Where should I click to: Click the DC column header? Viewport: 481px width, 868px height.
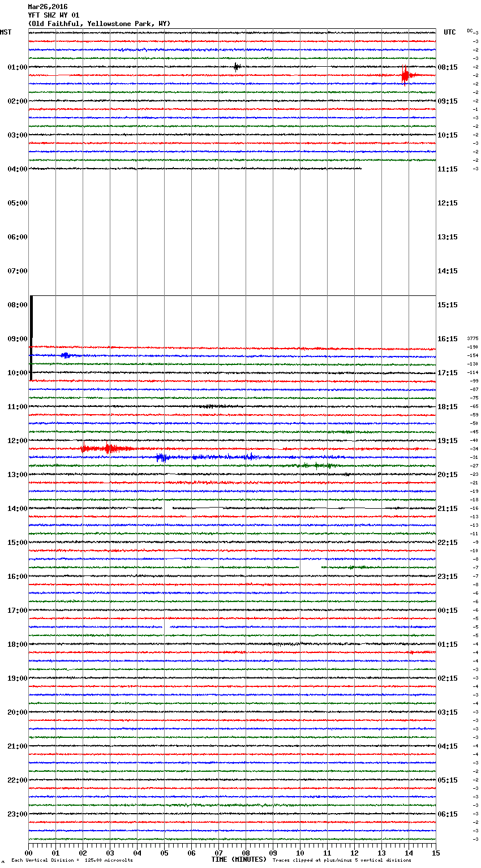[x=470, y=31]
